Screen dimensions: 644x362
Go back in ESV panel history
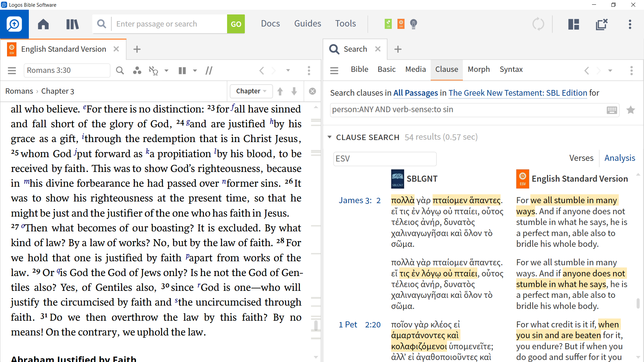(262, 71)
